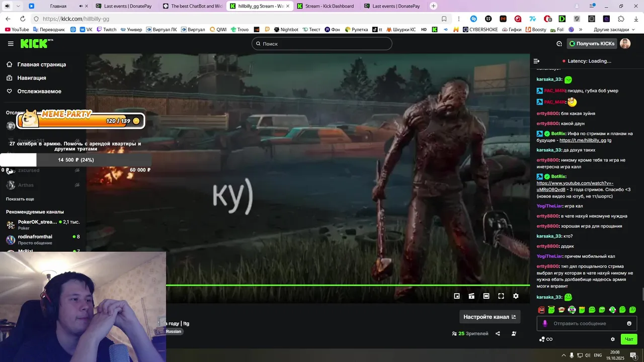Enter fullscreen video mode
644x362 pixels.
pyautogui.click(x=501, y=296)
